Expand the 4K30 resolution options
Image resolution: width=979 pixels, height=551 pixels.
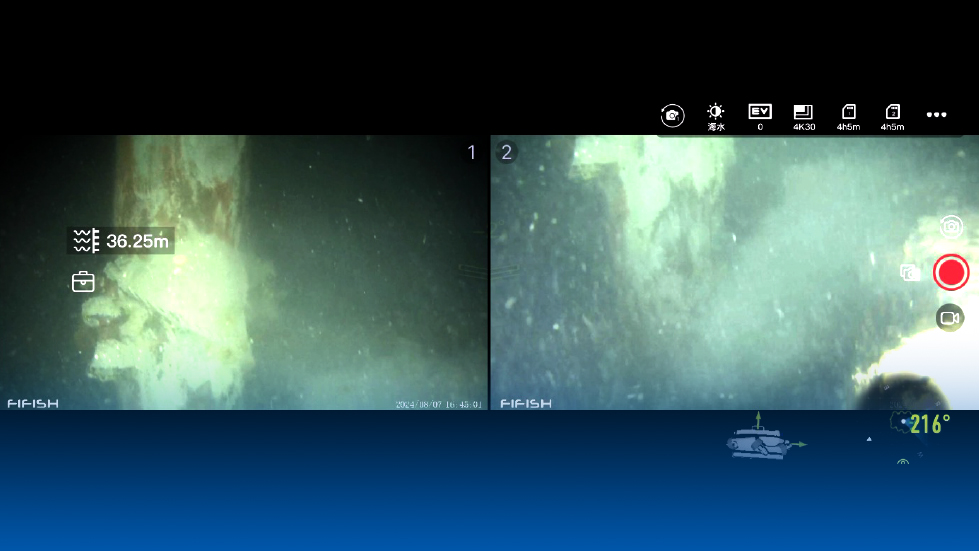(804, 117)
